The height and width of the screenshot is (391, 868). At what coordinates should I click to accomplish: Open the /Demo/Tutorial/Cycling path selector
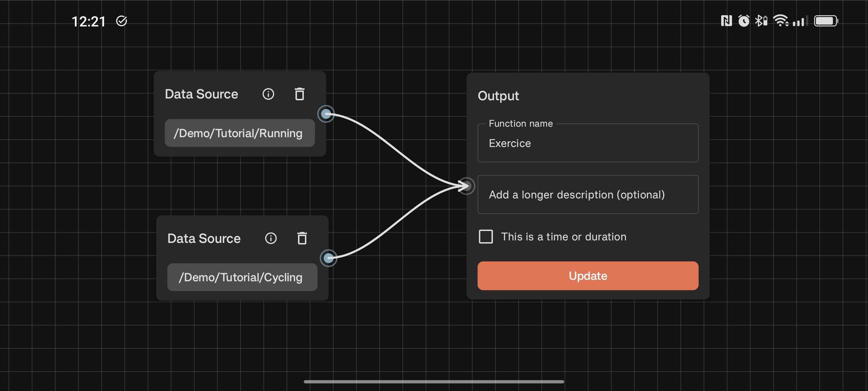click(x=242, y=277)
